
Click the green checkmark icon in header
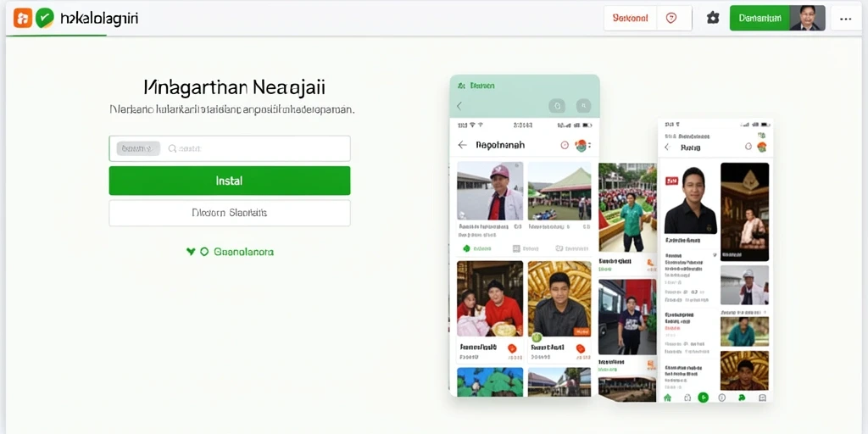tap(44, 19)
